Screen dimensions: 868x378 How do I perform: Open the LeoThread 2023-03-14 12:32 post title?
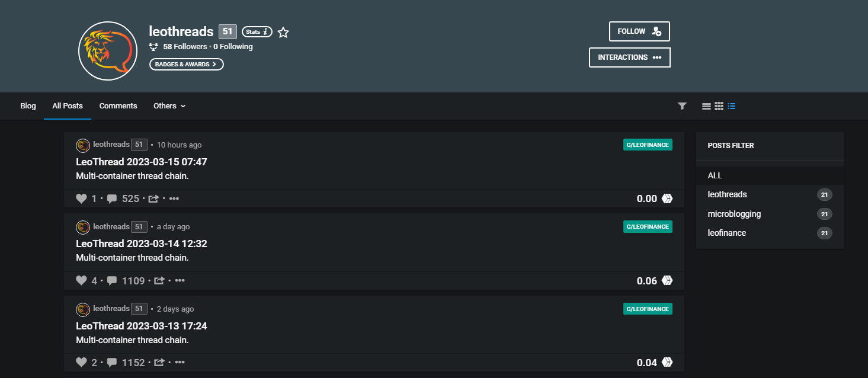coord(142,244)
